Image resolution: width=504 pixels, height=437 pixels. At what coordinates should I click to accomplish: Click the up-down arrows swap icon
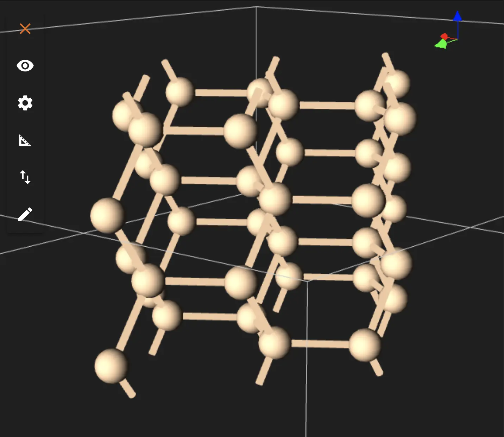[25, 177]
